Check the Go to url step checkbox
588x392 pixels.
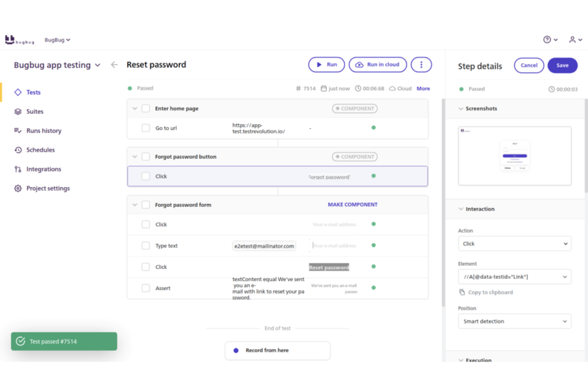point(146,128)
